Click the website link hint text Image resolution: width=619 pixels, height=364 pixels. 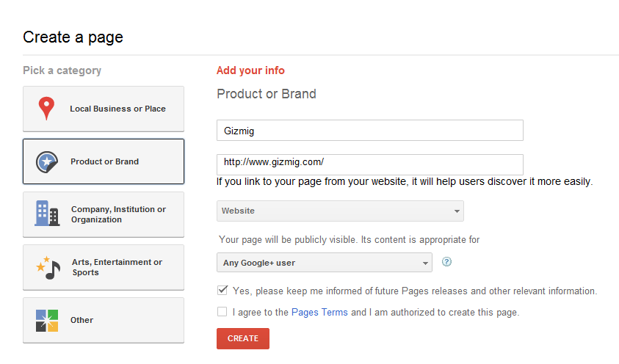[405, 181]
